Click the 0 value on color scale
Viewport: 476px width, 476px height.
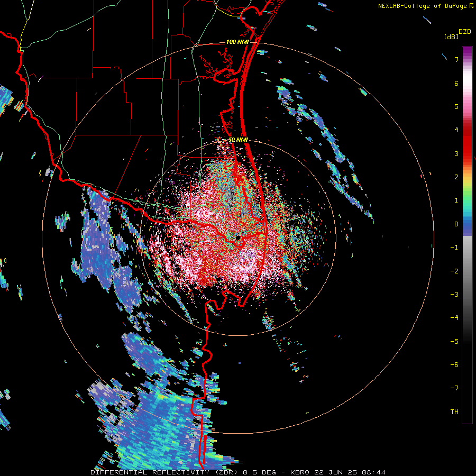(456, 224)
